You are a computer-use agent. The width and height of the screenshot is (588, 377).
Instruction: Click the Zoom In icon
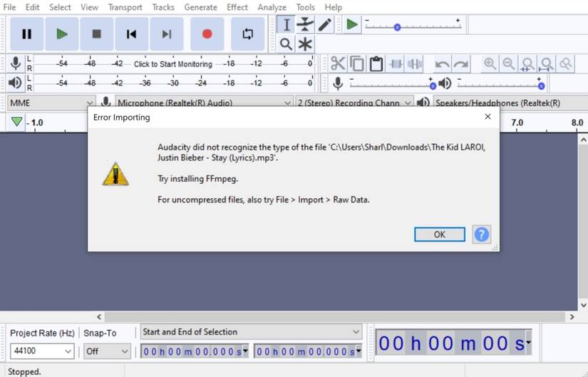pyautogui.click(x=490, y=63)
